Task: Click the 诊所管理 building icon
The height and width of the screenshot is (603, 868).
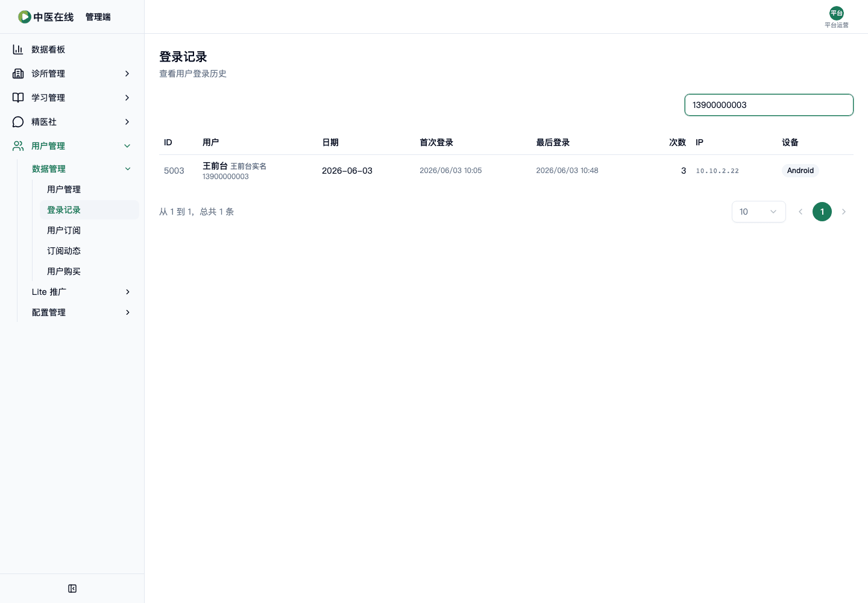Action: 18,74
